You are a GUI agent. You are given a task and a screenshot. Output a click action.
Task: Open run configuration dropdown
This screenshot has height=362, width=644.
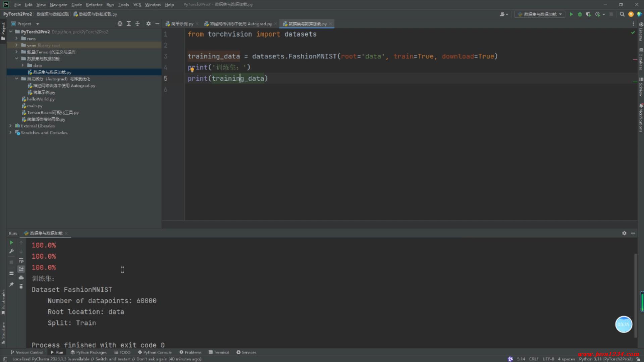click(540, 14)
